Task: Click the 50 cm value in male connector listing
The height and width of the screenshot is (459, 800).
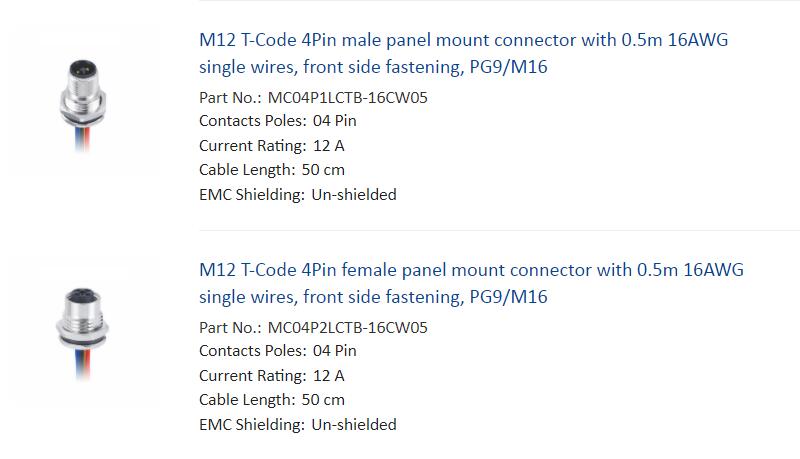Action: pyautogui.click(x=323, y=170)
